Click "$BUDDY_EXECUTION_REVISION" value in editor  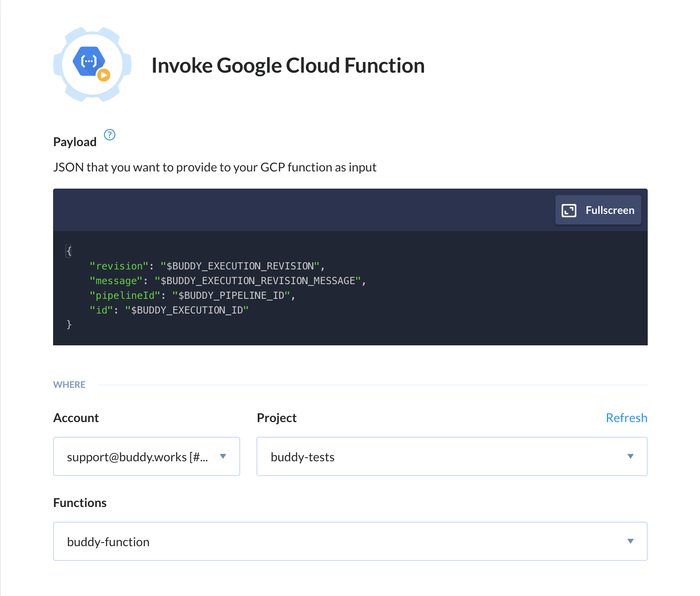tap(240, 266)
